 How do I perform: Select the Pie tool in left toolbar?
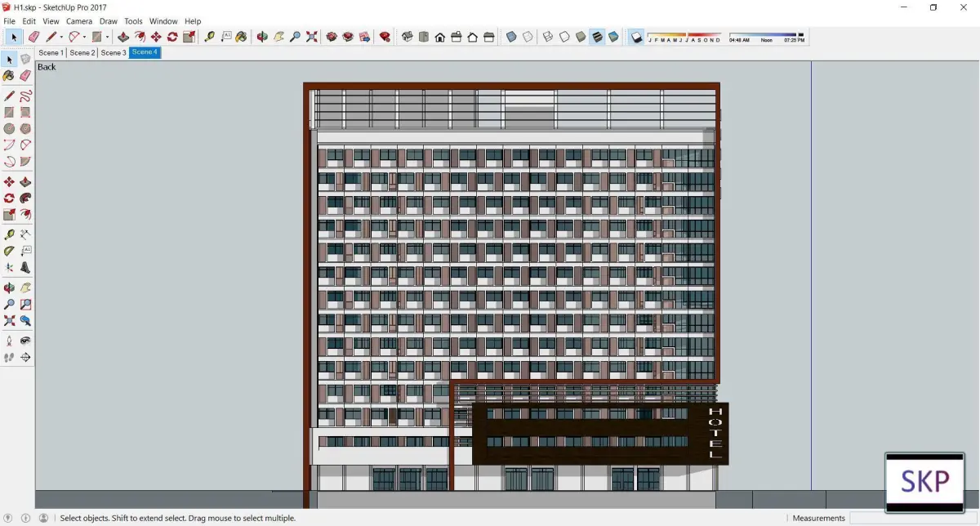tap(25, 162)
